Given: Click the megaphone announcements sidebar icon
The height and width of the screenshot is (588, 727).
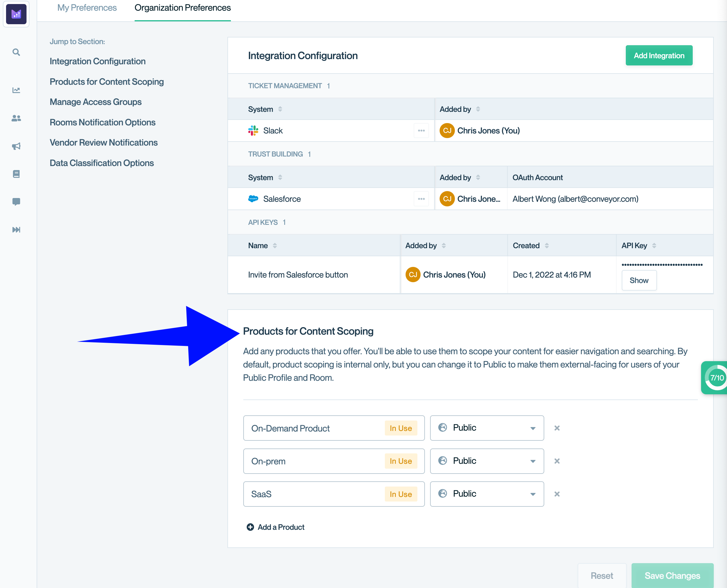Looking at the screenshot, I should tap(16, 146).
